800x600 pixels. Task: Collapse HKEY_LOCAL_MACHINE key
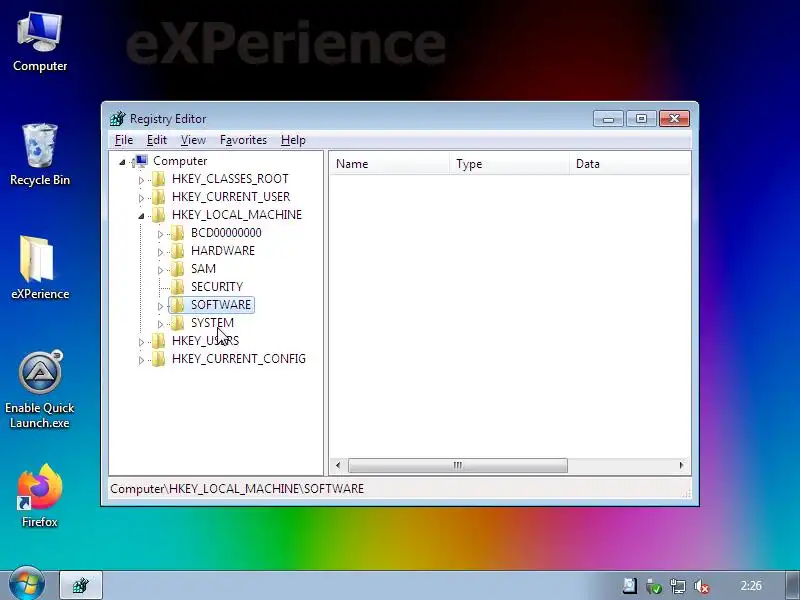pos(141,216)
